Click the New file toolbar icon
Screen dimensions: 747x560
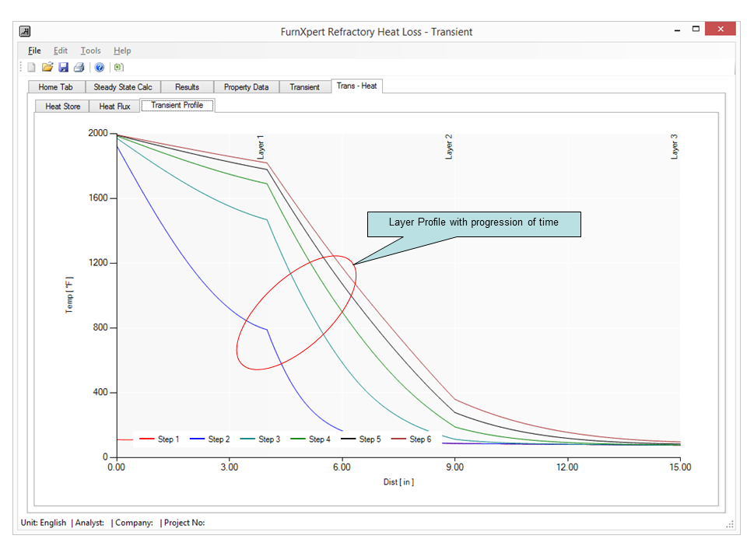click(x=31, y=67)
